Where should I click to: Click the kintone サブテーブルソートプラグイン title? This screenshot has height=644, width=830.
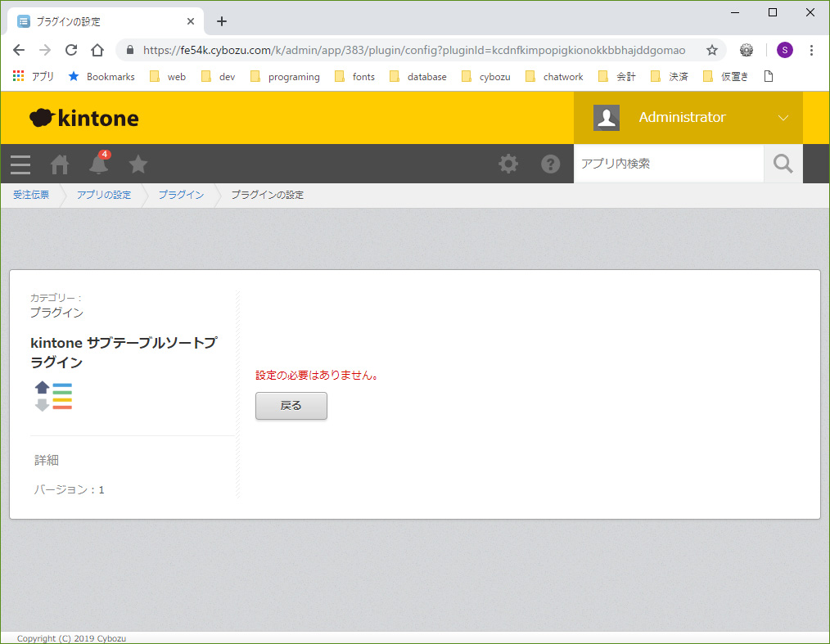[124, 353]
